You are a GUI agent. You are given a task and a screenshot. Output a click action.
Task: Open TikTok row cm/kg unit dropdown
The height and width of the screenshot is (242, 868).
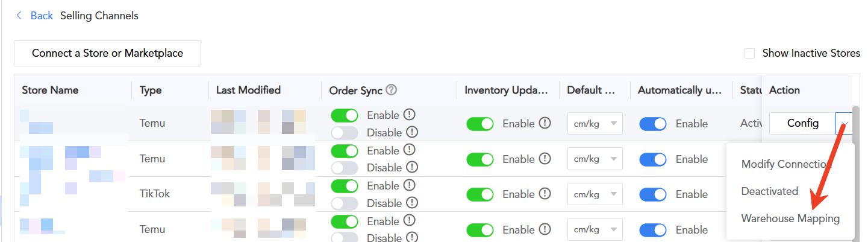(x=595, y=194)
